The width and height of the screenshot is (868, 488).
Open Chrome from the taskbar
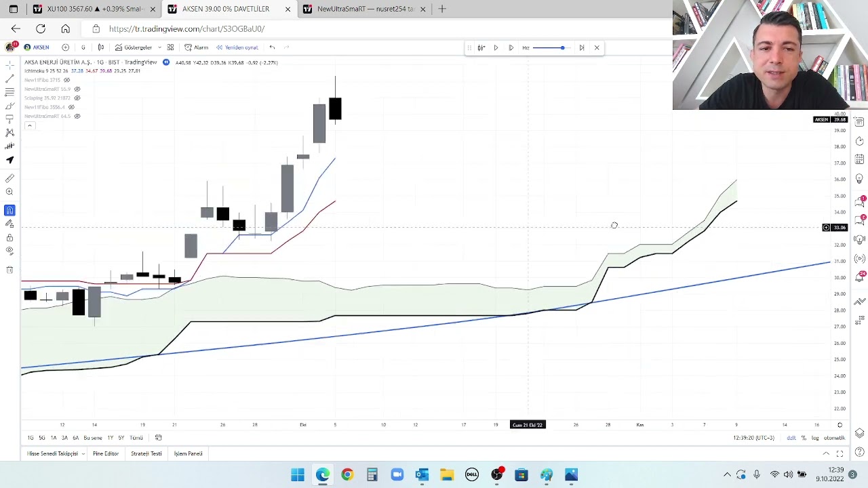pyautogui.click(x=347, y=474)
